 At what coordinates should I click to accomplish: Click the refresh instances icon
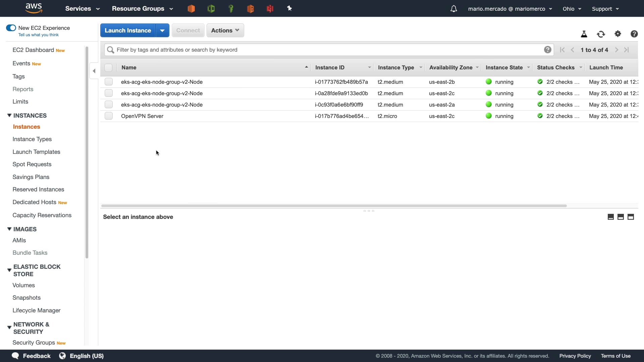point(601,34)
